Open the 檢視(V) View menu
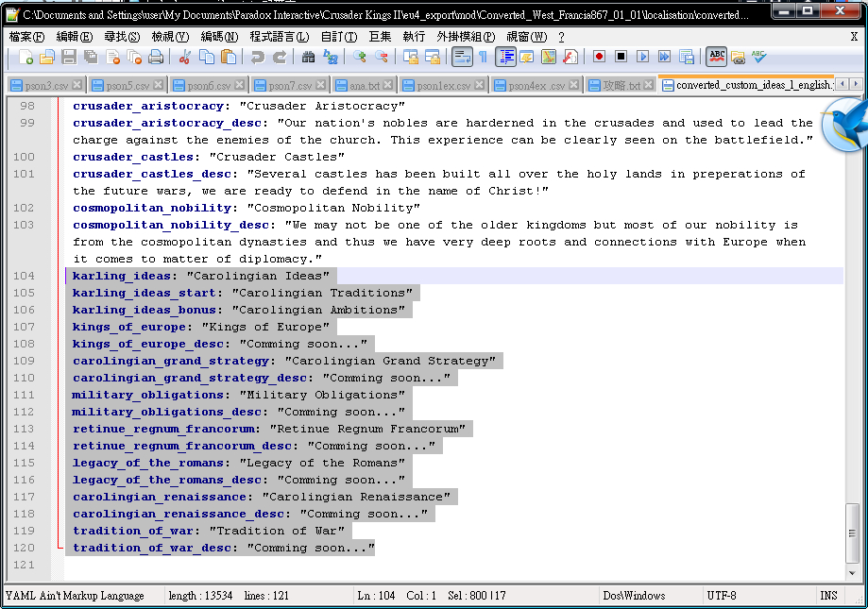 click(x=171, y=37)
